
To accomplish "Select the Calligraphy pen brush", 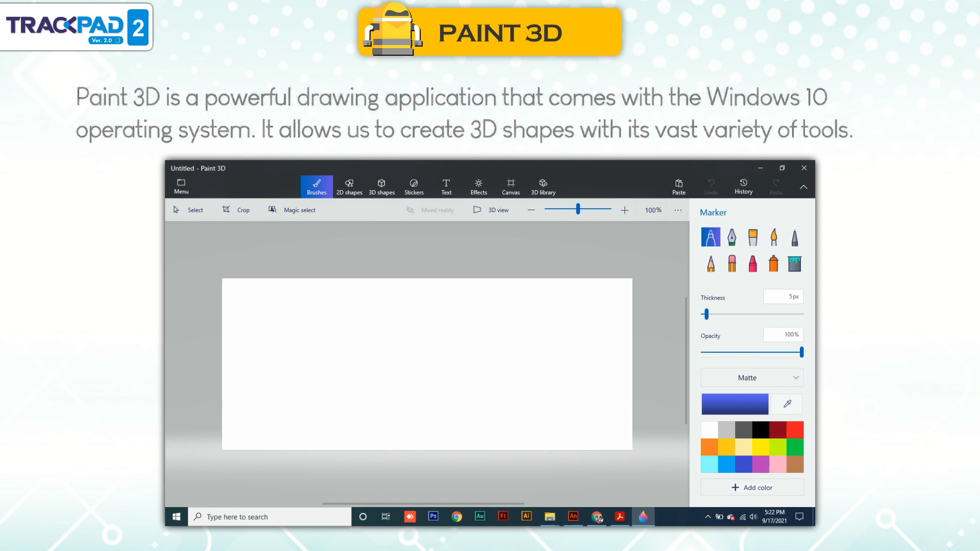I will [x=732, y=237].
